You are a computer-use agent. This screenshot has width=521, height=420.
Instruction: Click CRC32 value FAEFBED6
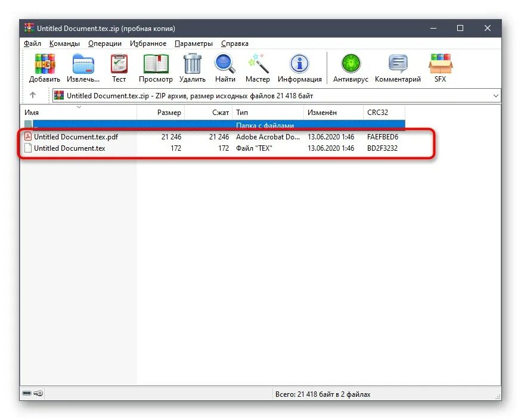(x=383, y=137)
